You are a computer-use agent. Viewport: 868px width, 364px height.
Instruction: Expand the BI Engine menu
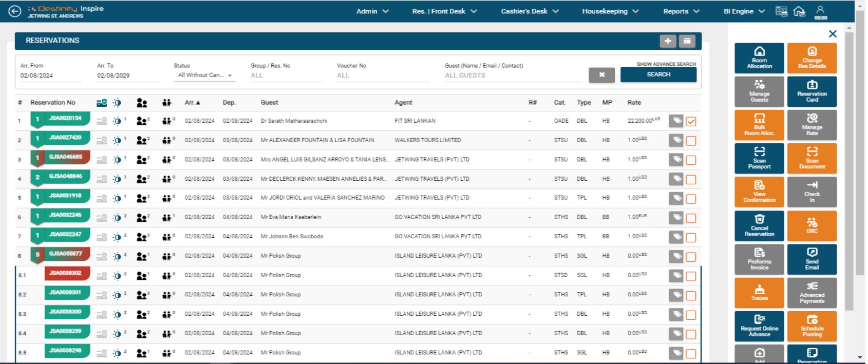(x=744, y=11)
